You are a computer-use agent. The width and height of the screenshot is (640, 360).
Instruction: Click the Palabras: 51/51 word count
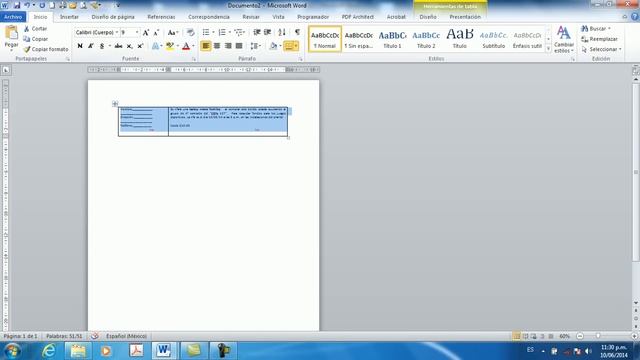click(64, 336)
